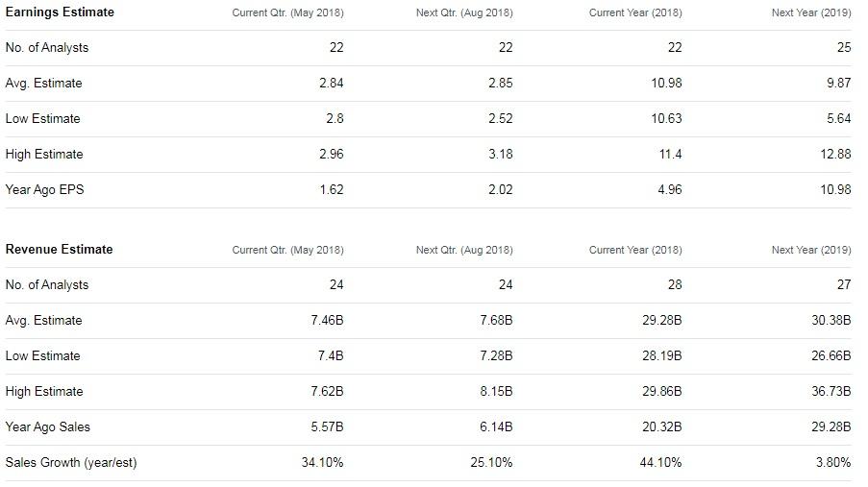Click the Year Ago Sales row label
The image size is (868, 487).
click(x=48, y=427)
